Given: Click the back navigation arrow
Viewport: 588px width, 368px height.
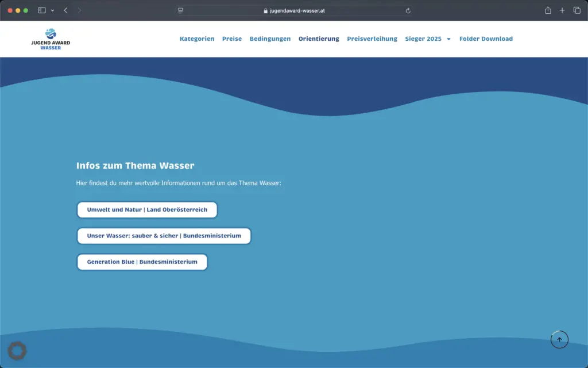Looking at the screenshot, I should click(x=65, y=10).
